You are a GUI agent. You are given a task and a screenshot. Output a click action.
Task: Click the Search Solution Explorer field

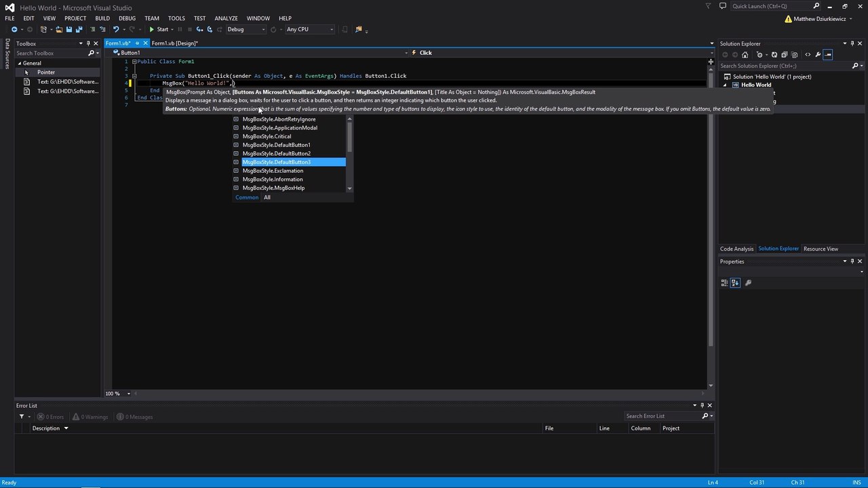click(x=791, y=66)
